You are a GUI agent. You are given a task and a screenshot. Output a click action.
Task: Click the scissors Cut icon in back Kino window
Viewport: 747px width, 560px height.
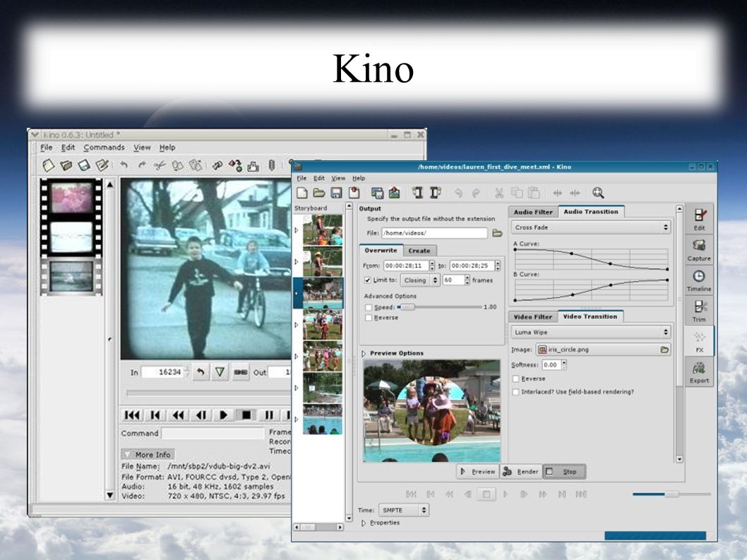tap(160, 165)
